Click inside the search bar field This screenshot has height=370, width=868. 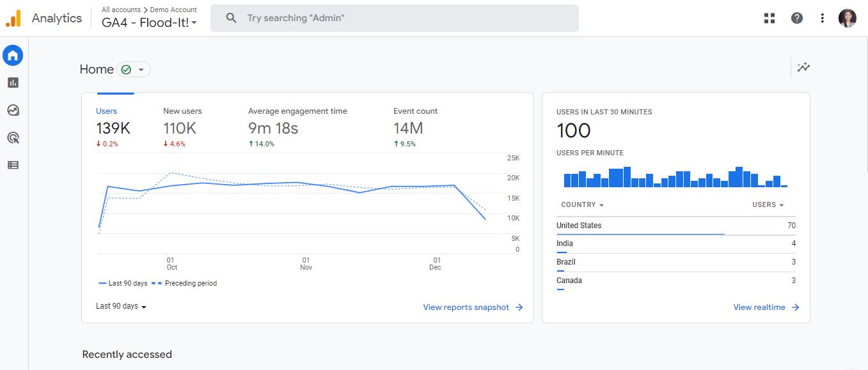coord(394,18)
